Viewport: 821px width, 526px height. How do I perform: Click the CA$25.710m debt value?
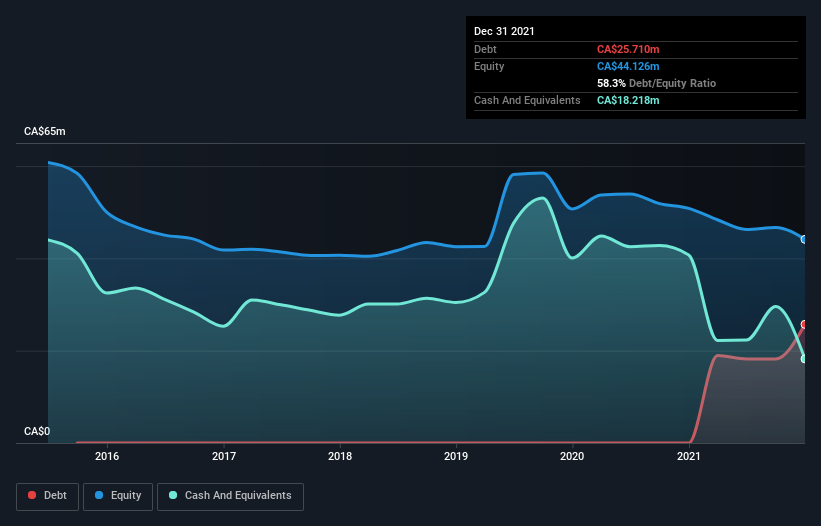pyautogui.click(x=628, y=49)
